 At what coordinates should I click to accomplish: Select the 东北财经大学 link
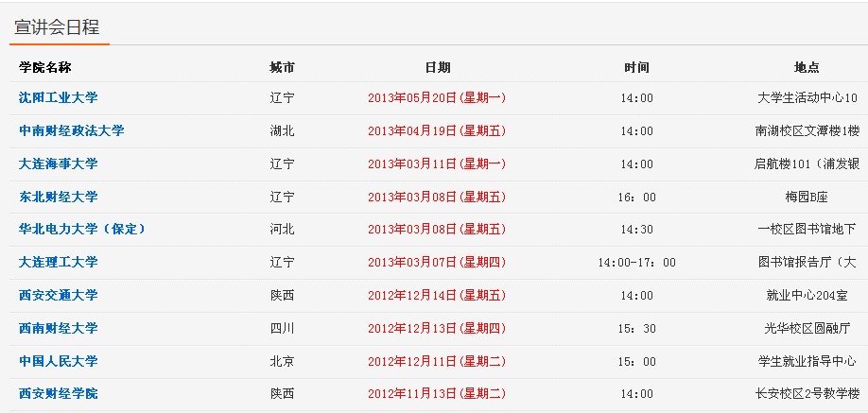tap(59, 197)
